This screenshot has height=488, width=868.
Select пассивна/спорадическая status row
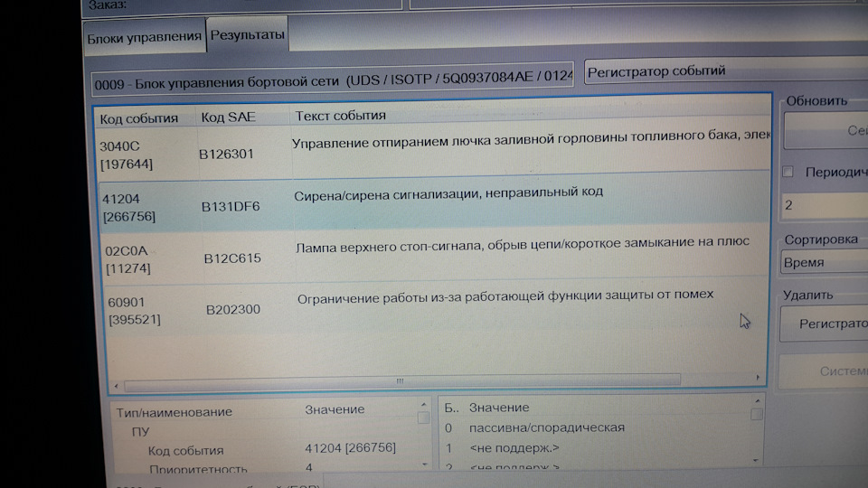click(546, 427)
